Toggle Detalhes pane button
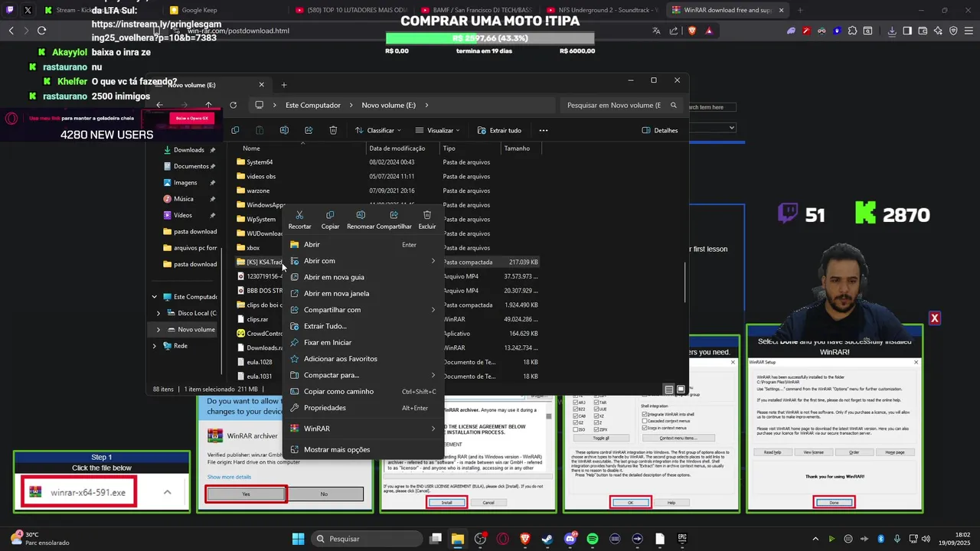 [x=660, y=130]
